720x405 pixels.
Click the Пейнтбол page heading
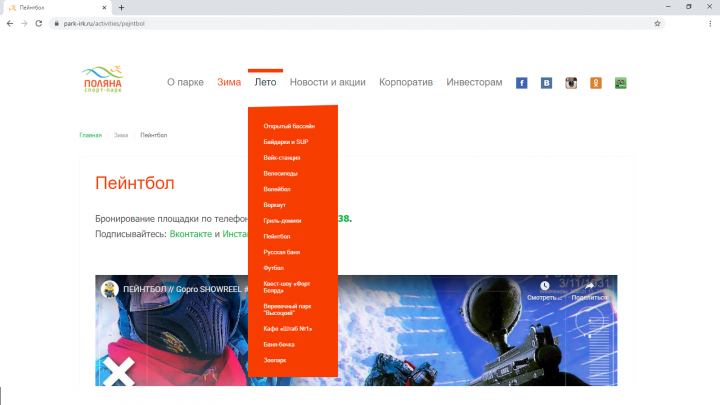click(x=135, y=183)
